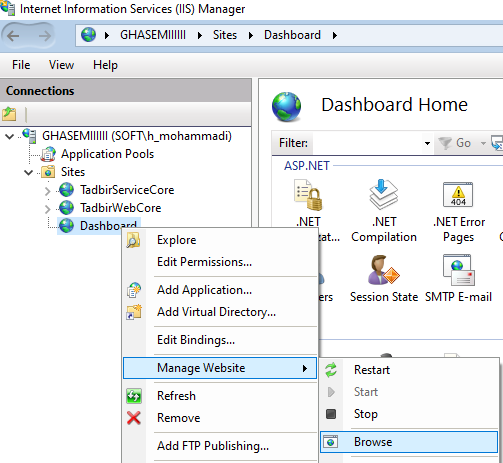The width and height of the screenshot is (503, 463).
Task: Open the dropdown arrow beside Go
Action: pyautogui.click(x=483, y=143)
